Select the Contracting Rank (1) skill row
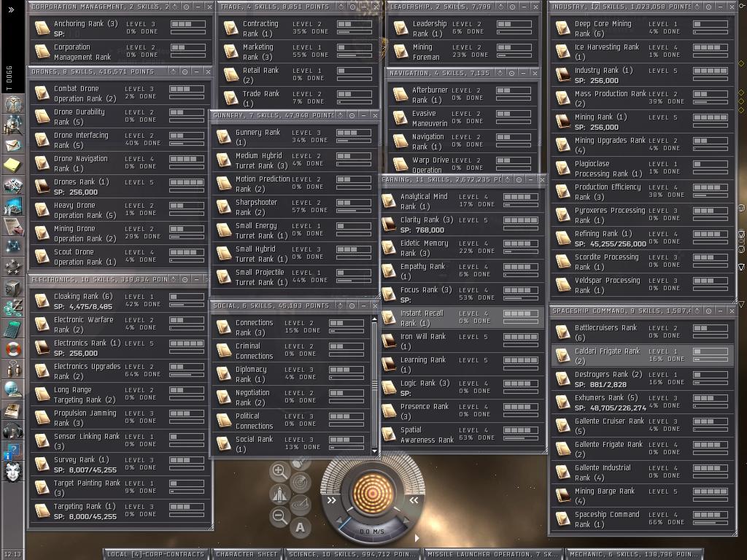Image resolution: width=747 pixels, height=560 pixels. (299, 28)
